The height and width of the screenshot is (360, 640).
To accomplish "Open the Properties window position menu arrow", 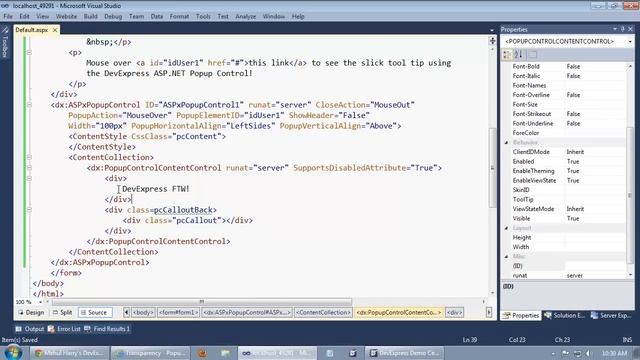I will 615,29.
